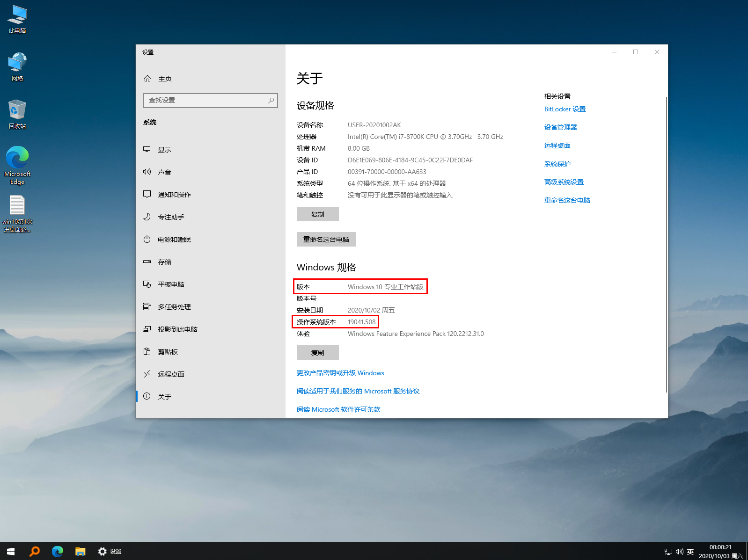This screenshot has height=560, width=748.
Task: Click the projection icon beside 投影到此电脑
Action: pyautogui.click(x=147, y=329)
